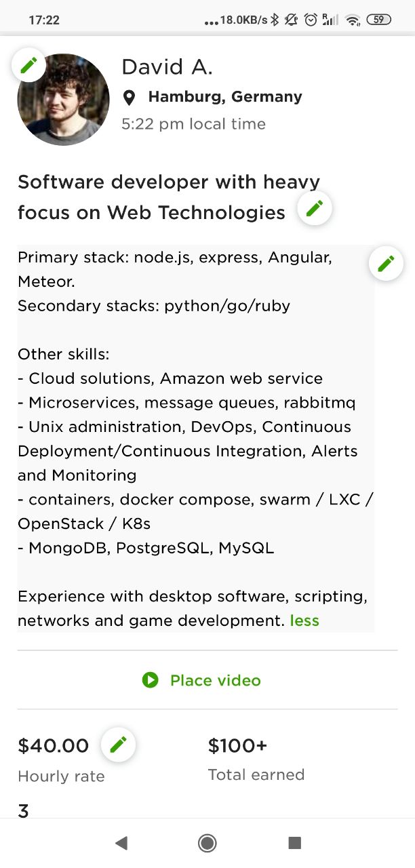Tap the Hourly rate label
This screenshot has width=415, height=868.
tap(61, 776)
